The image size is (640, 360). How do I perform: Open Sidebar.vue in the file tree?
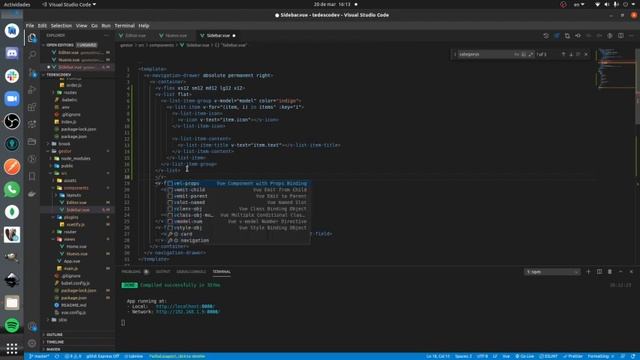[78, 210]
